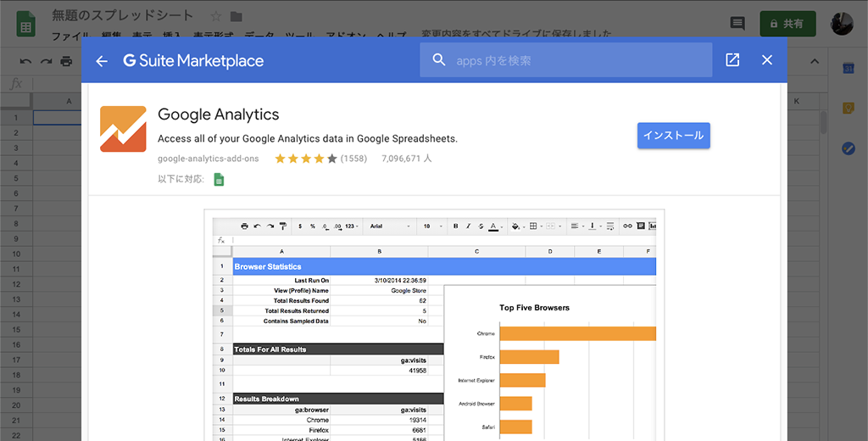The image size is (868, 441).
Task: Select row 15 header
Action: [16, 330]
